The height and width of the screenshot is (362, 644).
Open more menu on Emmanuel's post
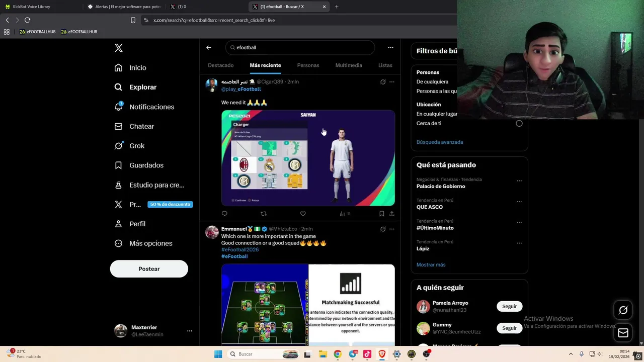392,229
